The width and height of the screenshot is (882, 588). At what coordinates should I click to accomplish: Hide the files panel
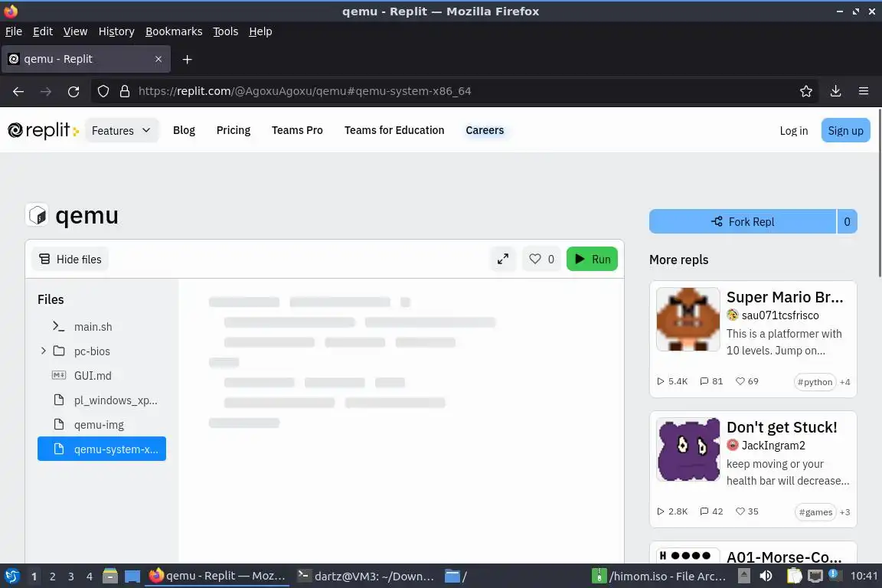coord(70,260)
